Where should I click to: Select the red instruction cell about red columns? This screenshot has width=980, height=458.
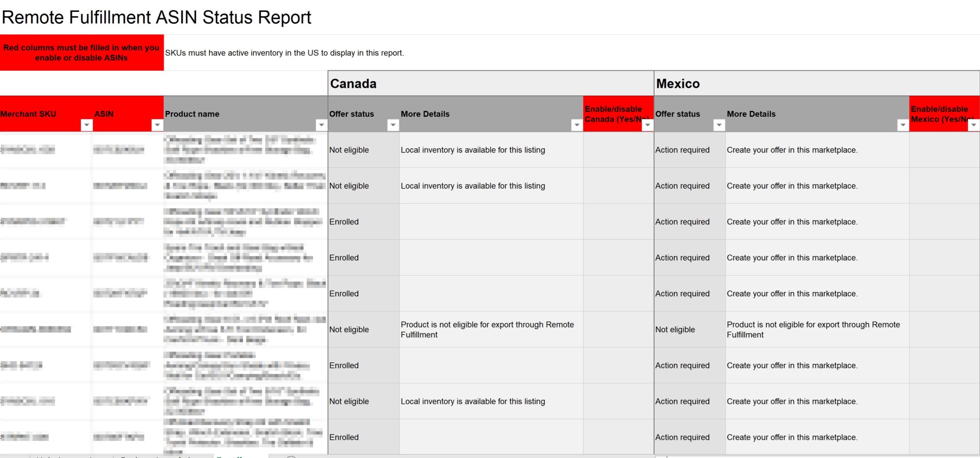[82, 53]
